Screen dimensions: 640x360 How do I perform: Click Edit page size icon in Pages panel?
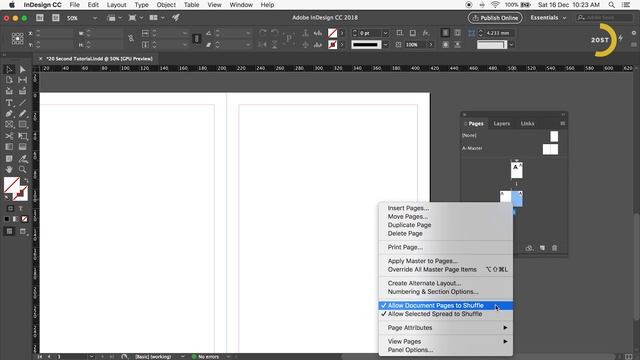(529, 248)
